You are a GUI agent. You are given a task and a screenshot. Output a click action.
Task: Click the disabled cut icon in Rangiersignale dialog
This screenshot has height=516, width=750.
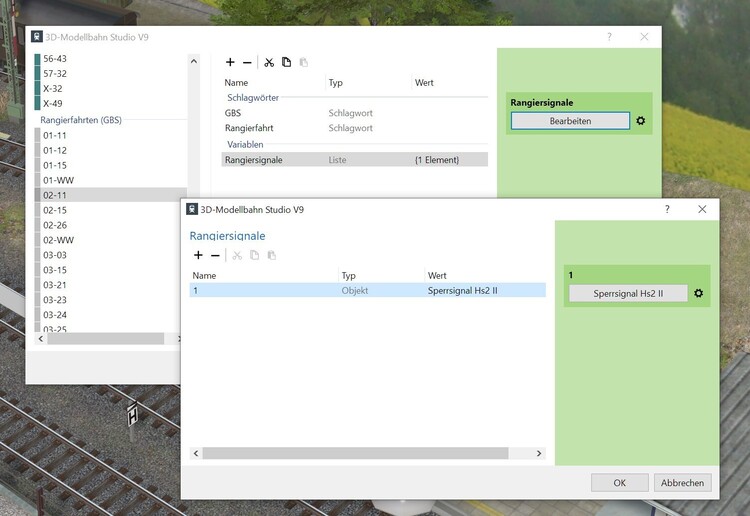pyautogui.click(x=237, y=255)
